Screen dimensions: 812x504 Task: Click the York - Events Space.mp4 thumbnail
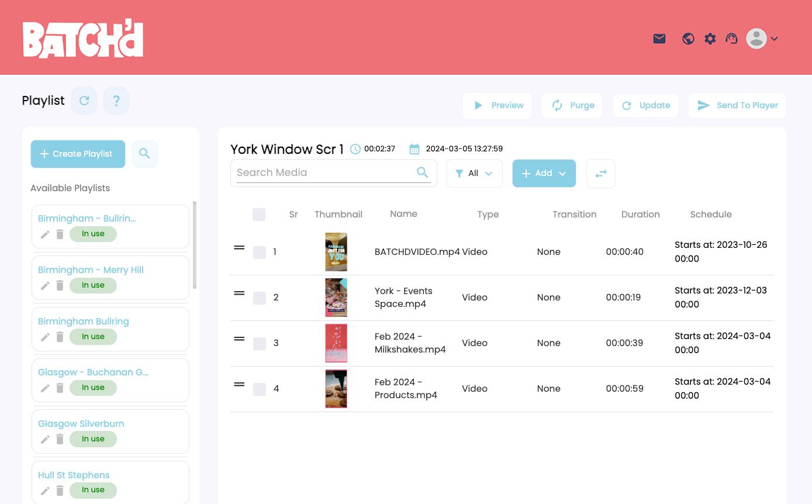pyautogui.click(x=336, y=297)
